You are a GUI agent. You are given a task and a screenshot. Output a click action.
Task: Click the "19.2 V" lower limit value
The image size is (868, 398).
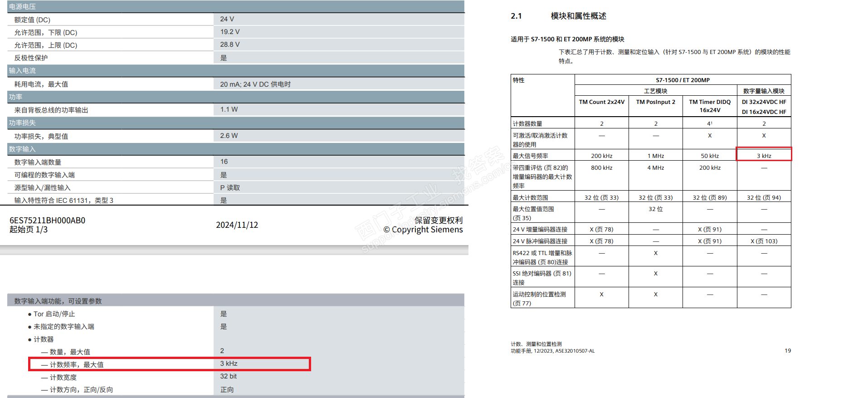[x=230, y=32]
